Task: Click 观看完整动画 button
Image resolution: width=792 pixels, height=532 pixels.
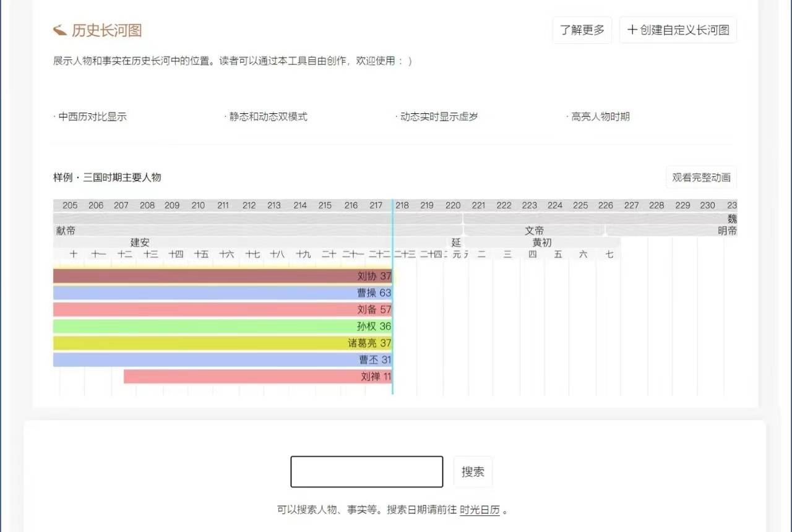Action: click(702, 178)
